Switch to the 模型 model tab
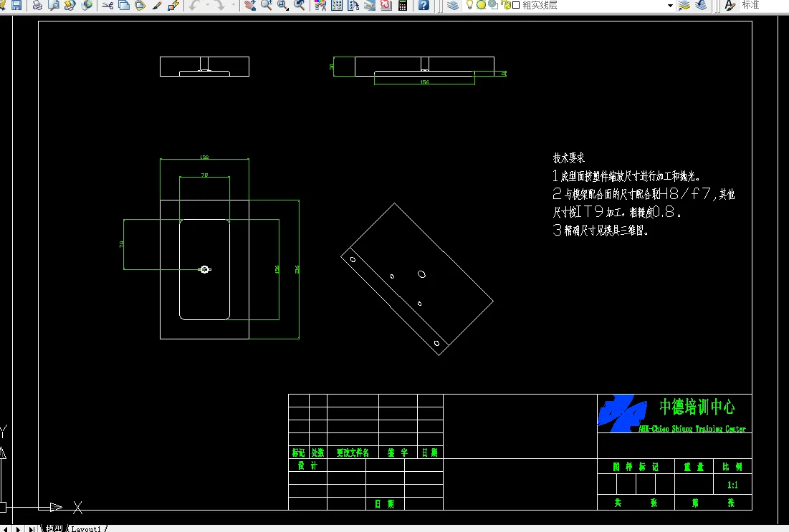 click(54, 528)
